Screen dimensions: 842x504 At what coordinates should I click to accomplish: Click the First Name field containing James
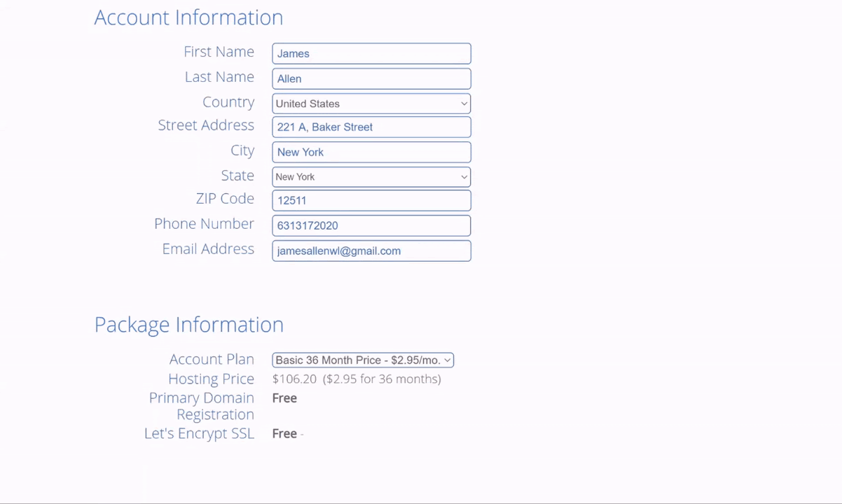[371, 53]
